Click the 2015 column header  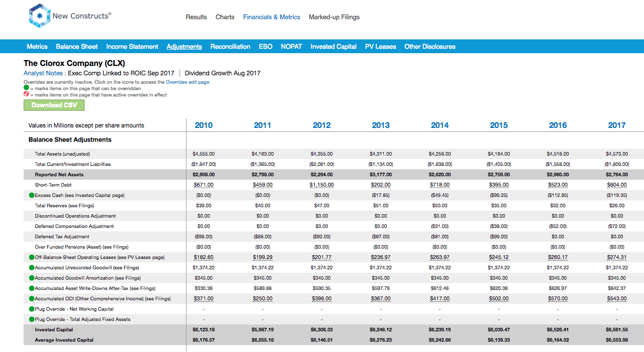(x=499, y=125)
